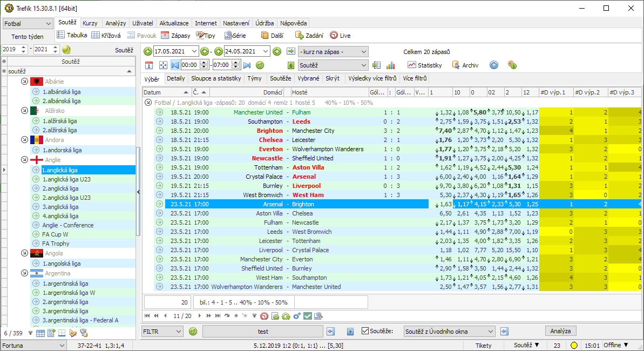Jump to last time with blue skip-forward icon

[x=247, y=65]
